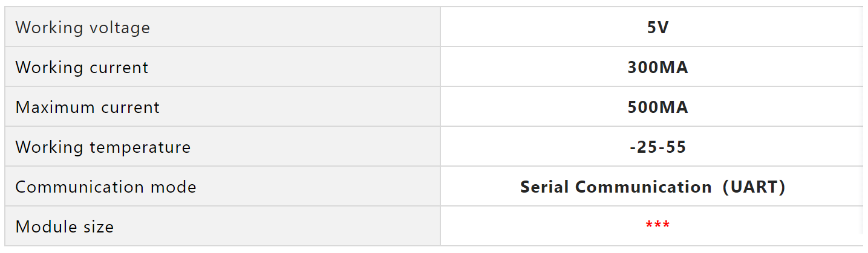This screenshot has width=868, height=253.
Task: Click the Maximum current label cell
Action: (x=222, y=107)
